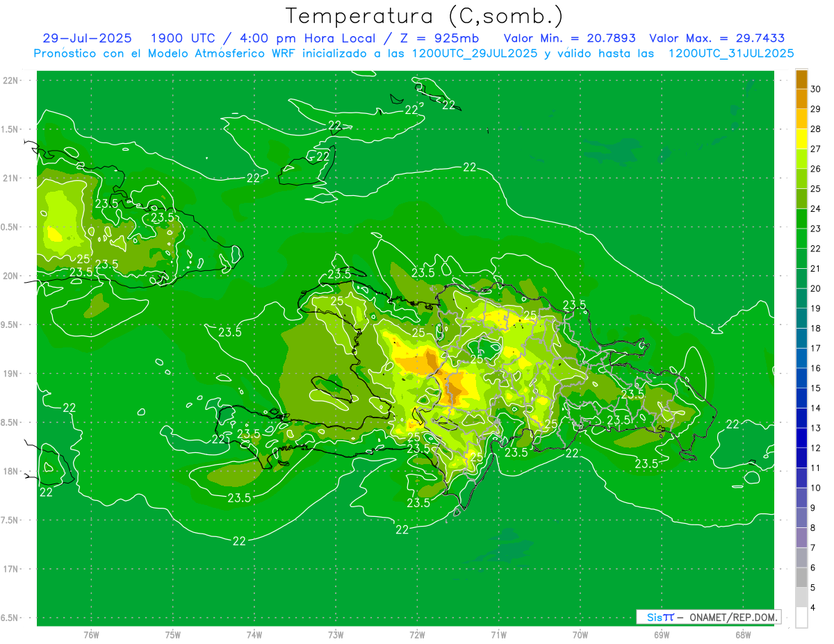Click the "20N" latitude axis label
This screenshot has height=644, width=834.
click(10, 276)
